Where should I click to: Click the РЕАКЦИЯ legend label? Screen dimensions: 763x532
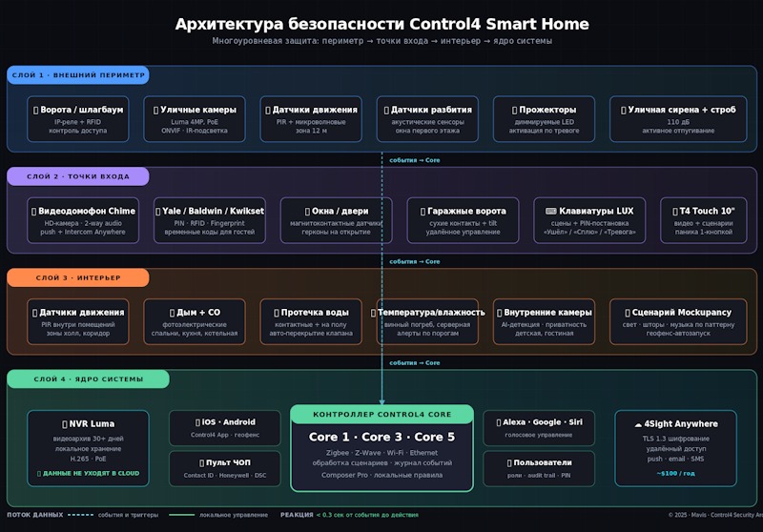point(297,515)
